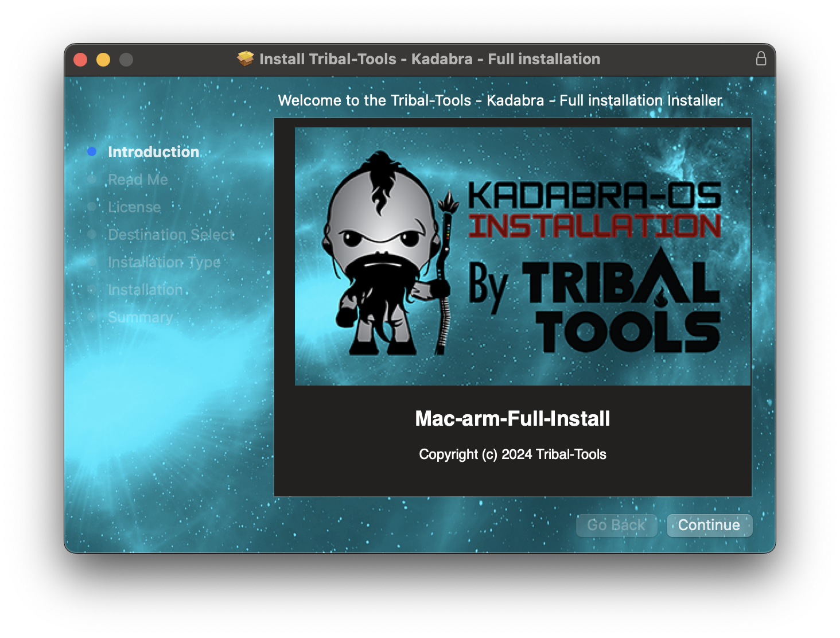The width and height of the screenshot is (840, 638).
Task: Select the License step
Action: (x=134, y=207)
